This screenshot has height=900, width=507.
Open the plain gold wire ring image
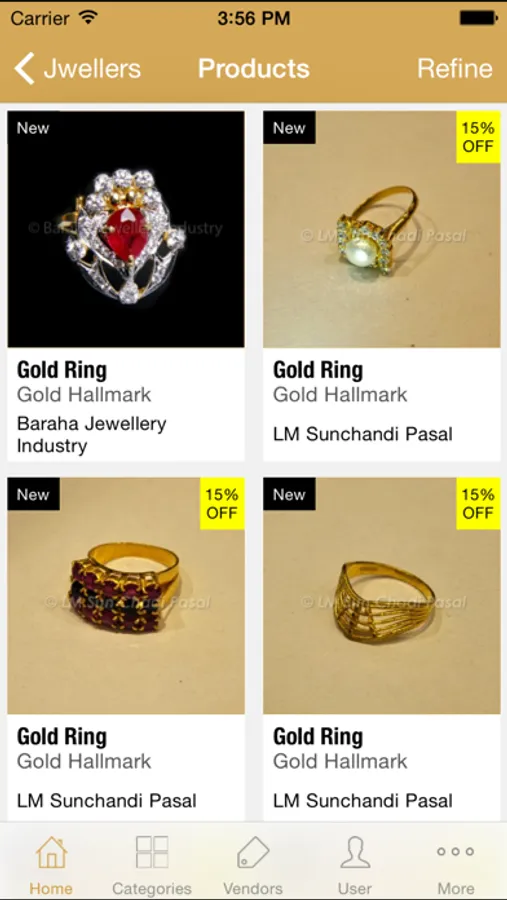[382, 596]
